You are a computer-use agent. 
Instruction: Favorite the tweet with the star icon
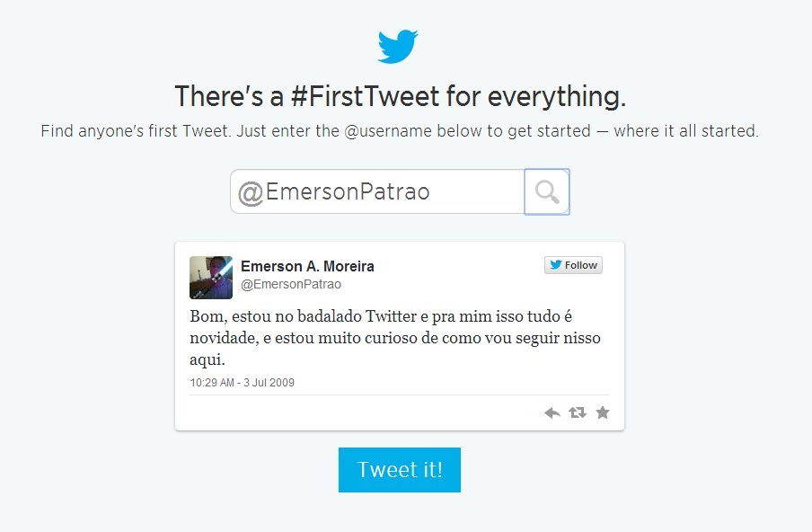603,412
